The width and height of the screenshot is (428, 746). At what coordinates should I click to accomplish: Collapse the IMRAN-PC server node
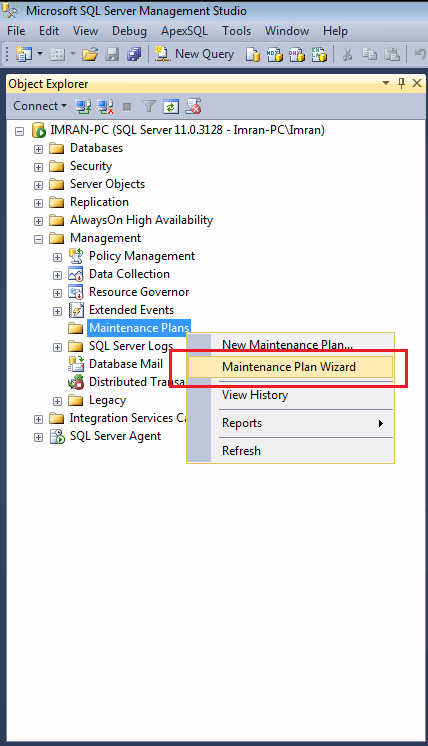tap(19, 131)
